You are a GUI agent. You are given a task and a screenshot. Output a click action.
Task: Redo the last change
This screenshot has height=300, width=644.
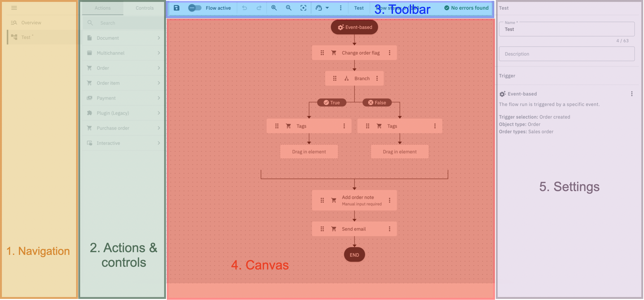pos(259,8)
